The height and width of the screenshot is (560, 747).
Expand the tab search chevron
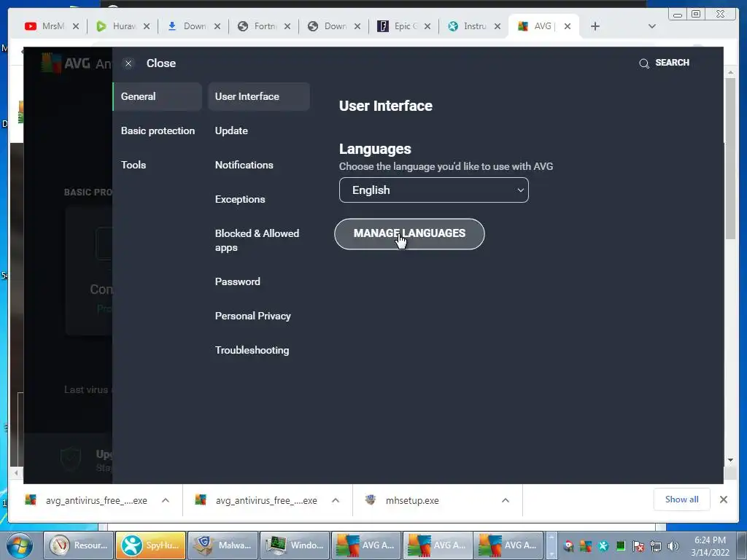click(651, 26)
